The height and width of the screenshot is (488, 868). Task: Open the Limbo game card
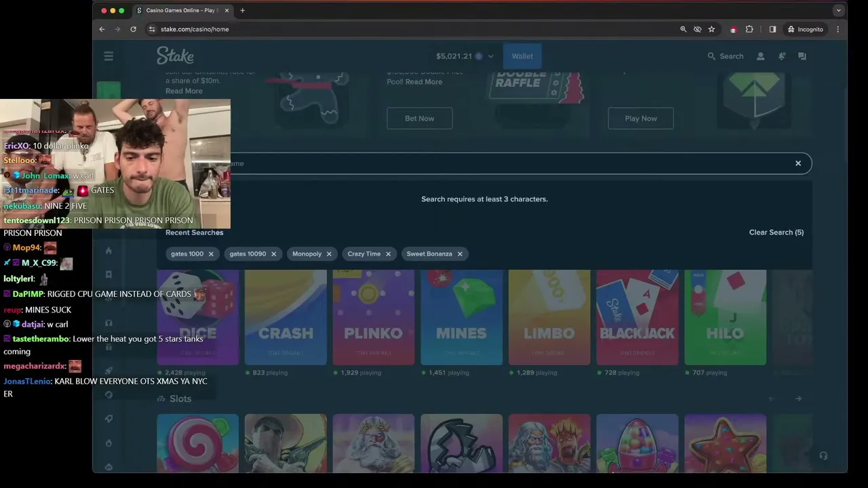point(549,317)
